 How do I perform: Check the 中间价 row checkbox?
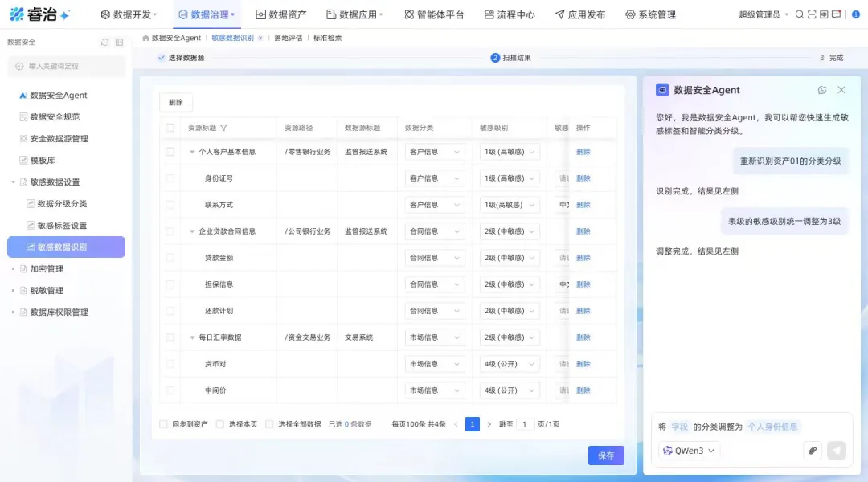pos(170,390)
